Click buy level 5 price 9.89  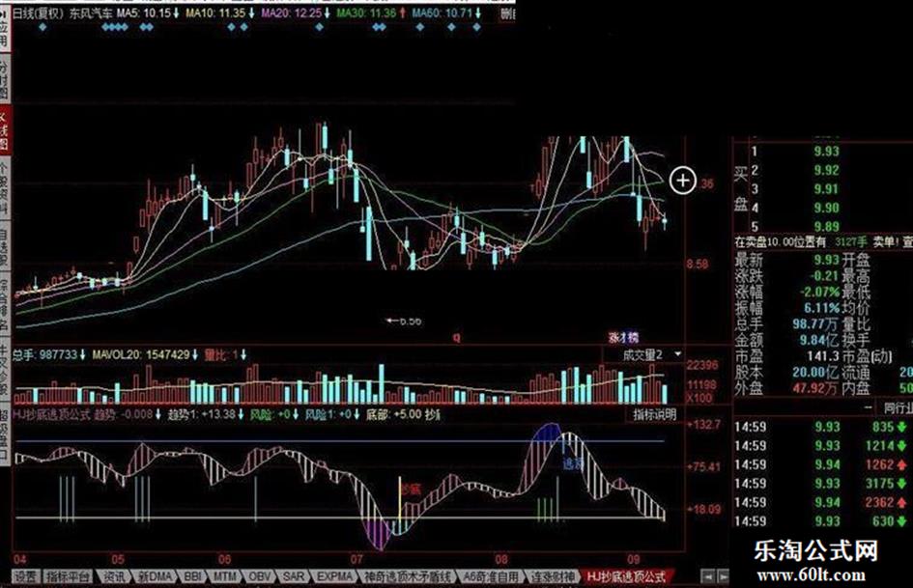point(826,227)
